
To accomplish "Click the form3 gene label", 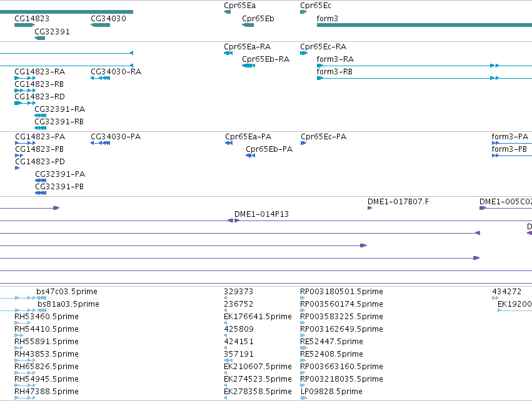I will point(328,19).
